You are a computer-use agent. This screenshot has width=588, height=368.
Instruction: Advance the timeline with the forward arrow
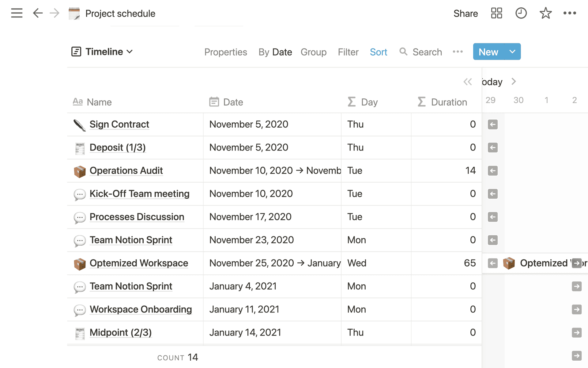click(514, 82)
